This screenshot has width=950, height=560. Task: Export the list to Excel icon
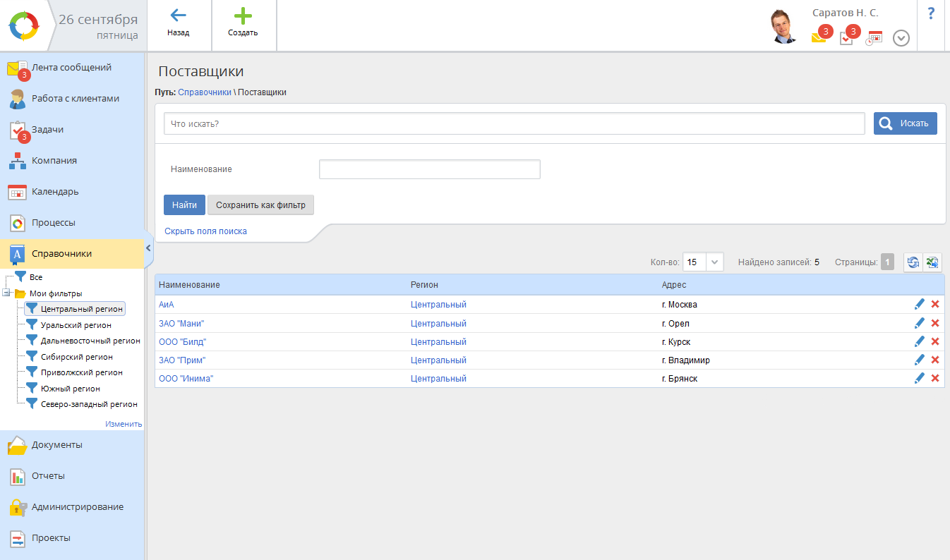[932, 262]
